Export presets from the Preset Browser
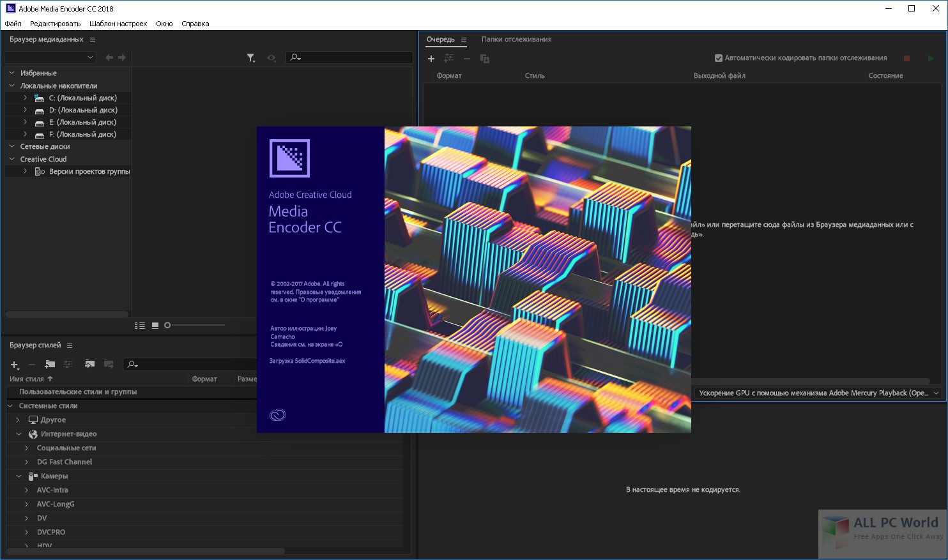Screen dimensions: 948x560 pyautogui.click(x=109, y=365)
